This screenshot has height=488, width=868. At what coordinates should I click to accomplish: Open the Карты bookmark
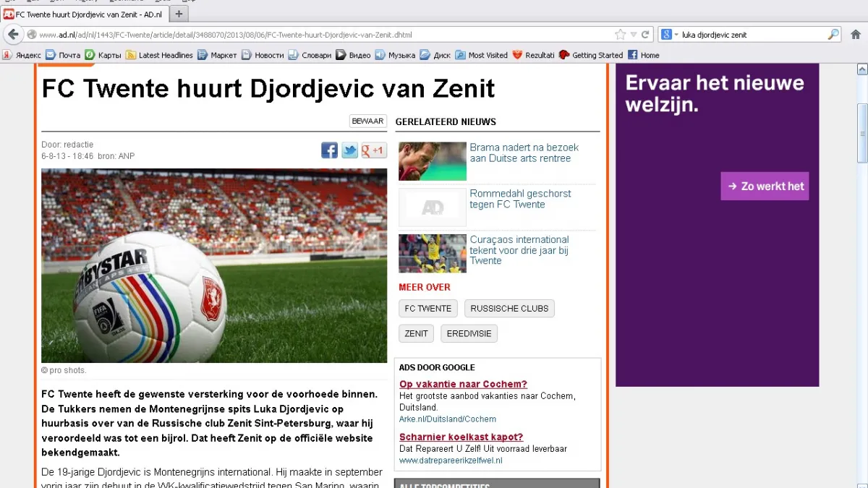pos(103,55)
